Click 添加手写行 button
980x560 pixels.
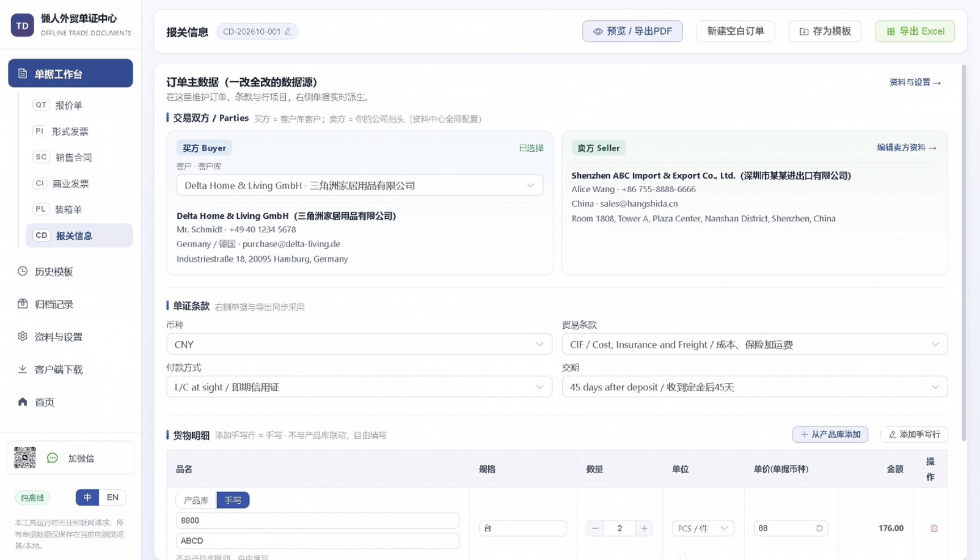coord(914,434)
